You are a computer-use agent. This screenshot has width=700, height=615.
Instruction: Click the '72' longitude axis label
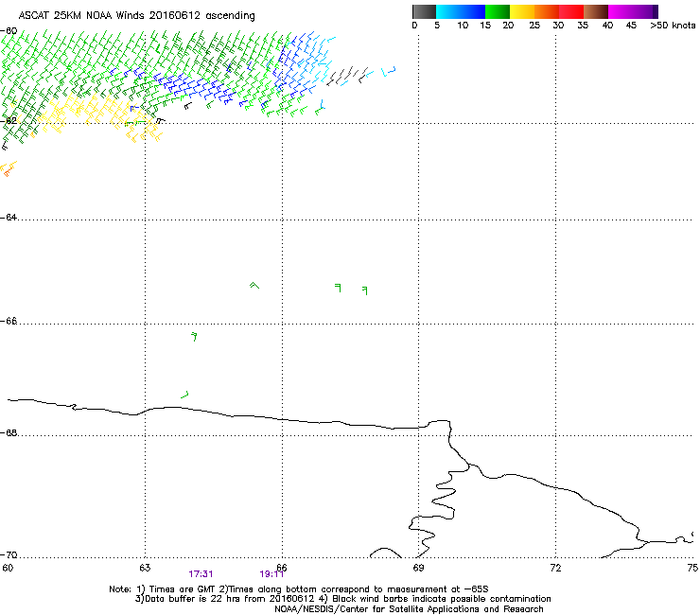[x=556, y=568]
